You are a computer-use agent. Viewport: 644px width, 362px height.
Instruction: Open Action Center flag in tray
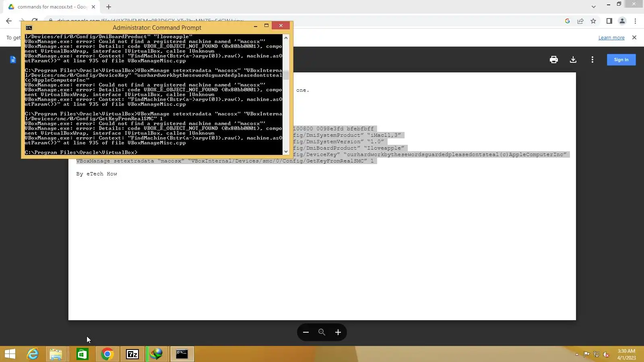click(586, 354)
